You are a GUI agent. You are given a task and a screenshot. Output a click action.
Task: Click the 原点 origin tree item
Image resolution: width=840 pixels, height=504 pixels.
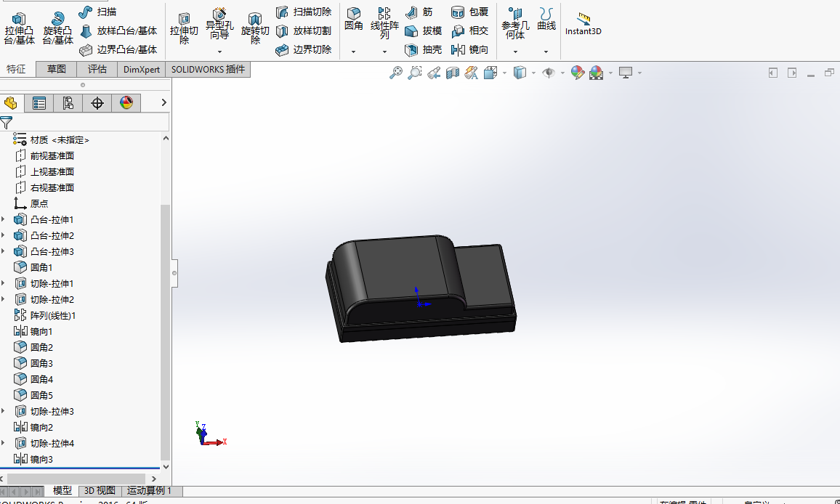(x=31, y=203)
